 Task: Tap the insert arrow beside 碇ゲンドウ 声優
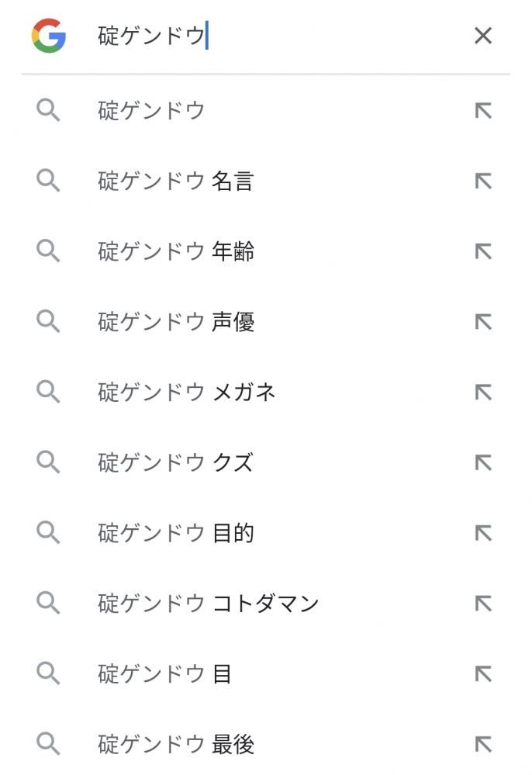[483, 322]
